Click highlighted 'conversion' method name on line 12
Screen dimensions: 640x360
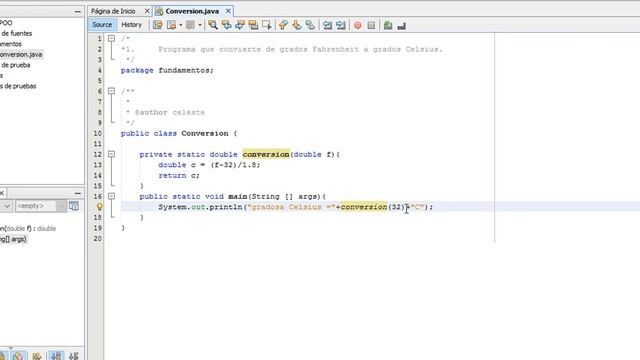point(266,154)
